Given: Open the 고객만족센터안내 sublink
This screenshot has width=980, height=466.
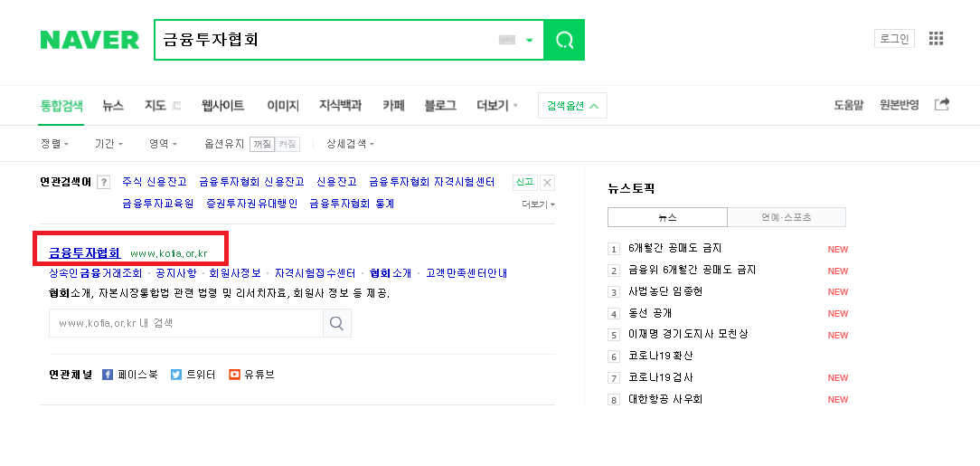Looking at the screenshot, I should click(x=466, y=273).
